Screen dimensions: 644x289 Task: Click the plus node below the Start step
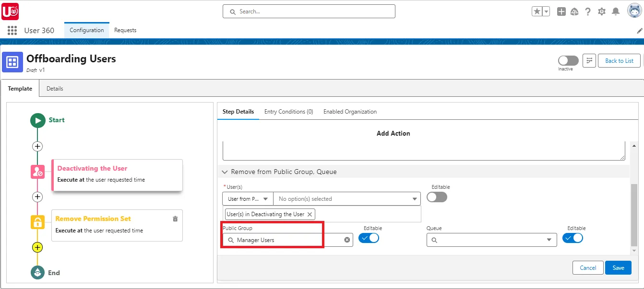tap(37, 146)
